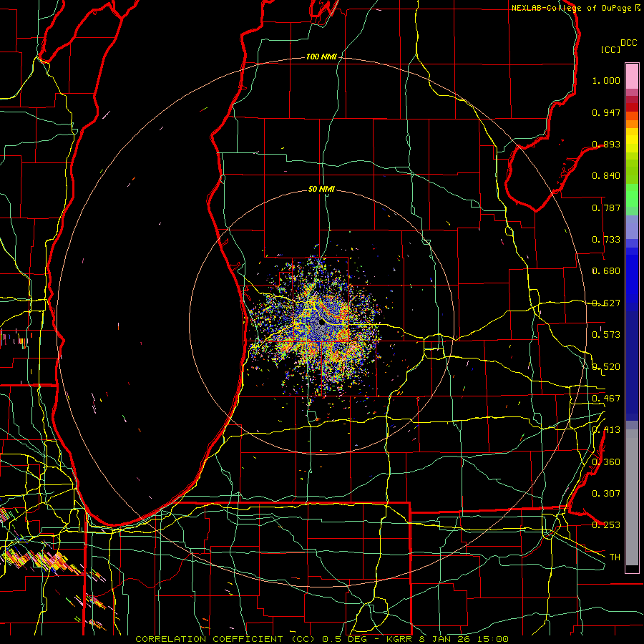
Task: Select the 0.360 color scale value
Action: coord(606,462)
